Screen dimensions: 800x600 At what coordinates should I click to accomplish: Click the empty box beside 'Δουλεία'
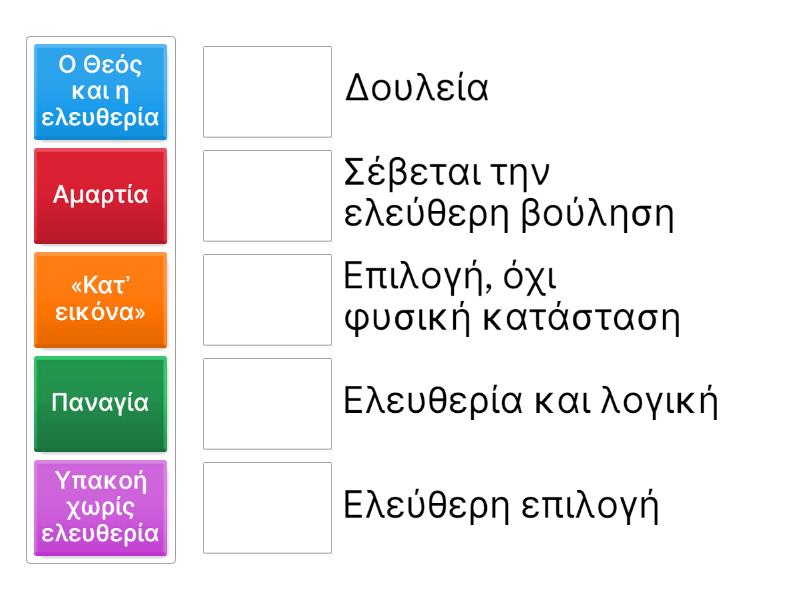(x=268, y=92)
